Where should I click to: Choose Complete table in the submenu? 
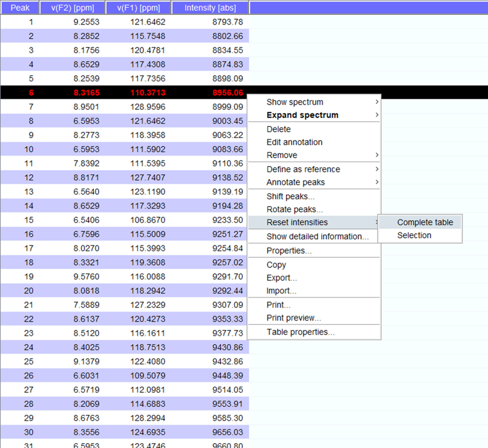click(x=425, y=222)
